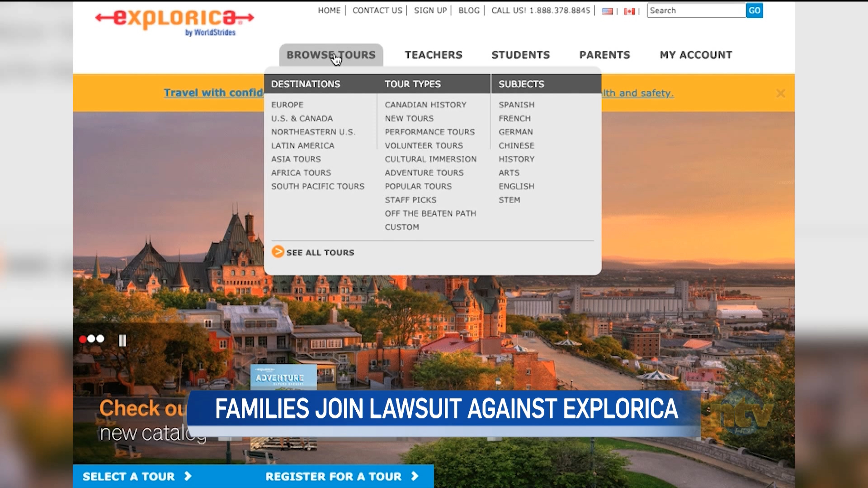Screen dimensions: 868x488
Task: Choose ADVENTURE TOURS
Action: (x=424, y=173)
